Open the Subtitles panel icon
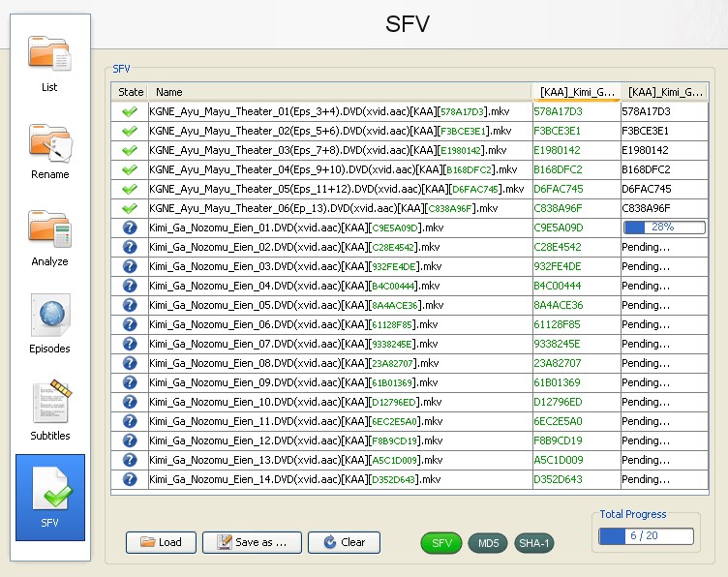The width and height of the screenshot is (728, 577). 49,411
